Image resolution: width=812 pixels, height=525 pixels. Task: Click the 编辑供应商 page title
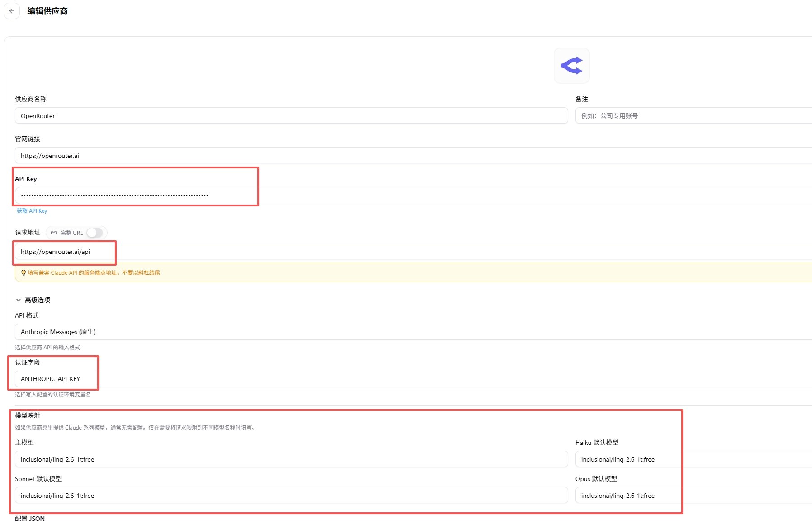[x=47, y=11]
